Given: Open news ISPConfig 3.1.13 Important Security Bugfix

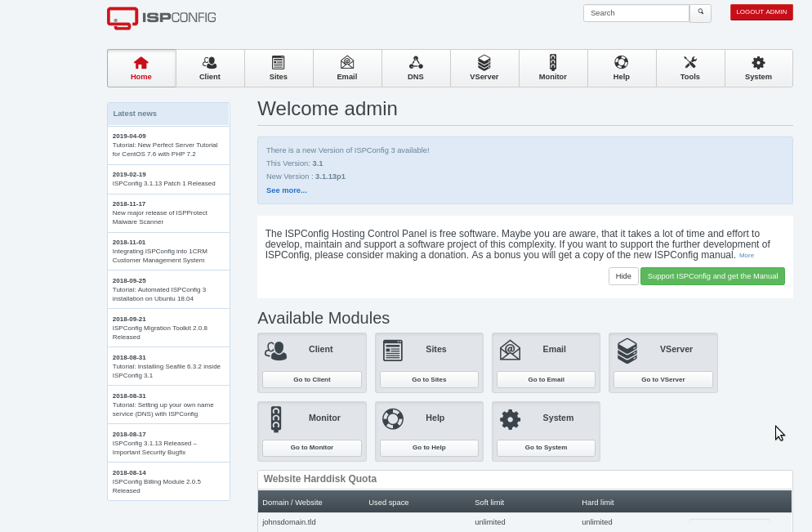Looking at the screenshot, I should (x=168, y=443).
